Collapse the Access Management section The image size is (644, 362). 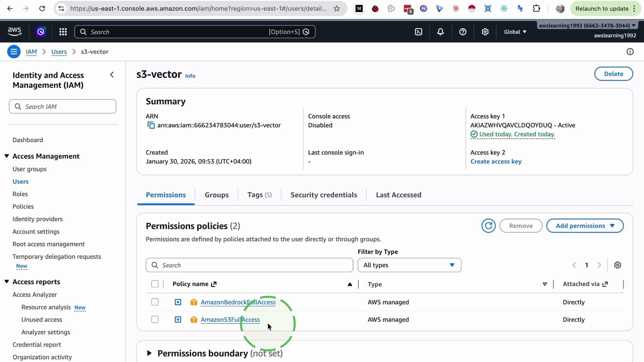(7, 156)
